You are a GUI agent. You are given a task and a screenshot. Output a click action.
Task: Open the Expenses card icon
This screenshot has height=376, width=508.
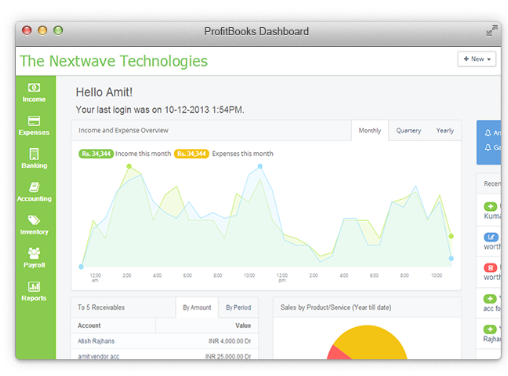[x=34, y=121]
